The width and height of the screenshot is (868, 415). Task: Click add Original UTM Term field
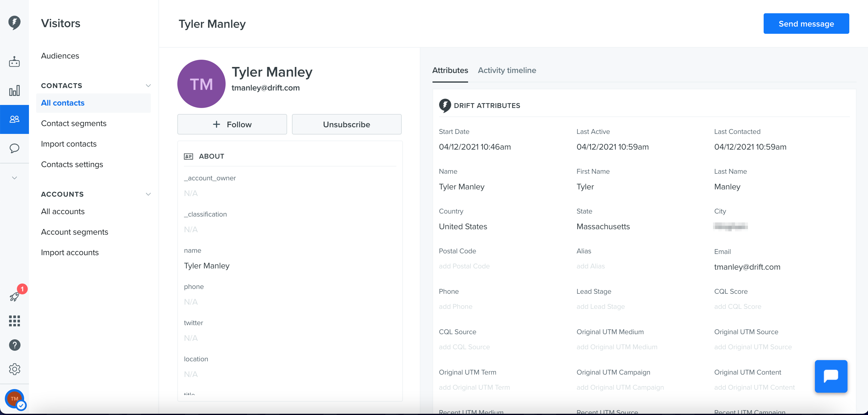474,387
